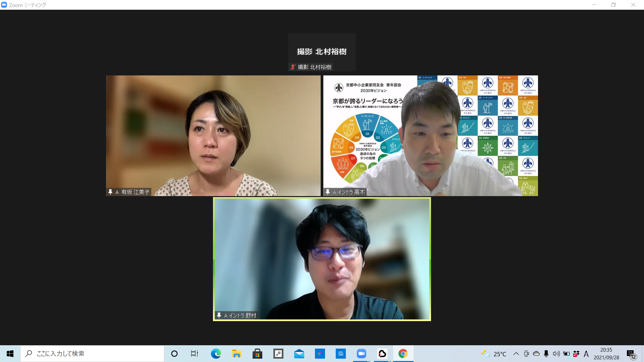Select the イントラ 高木 video tile

pos(431,136)
